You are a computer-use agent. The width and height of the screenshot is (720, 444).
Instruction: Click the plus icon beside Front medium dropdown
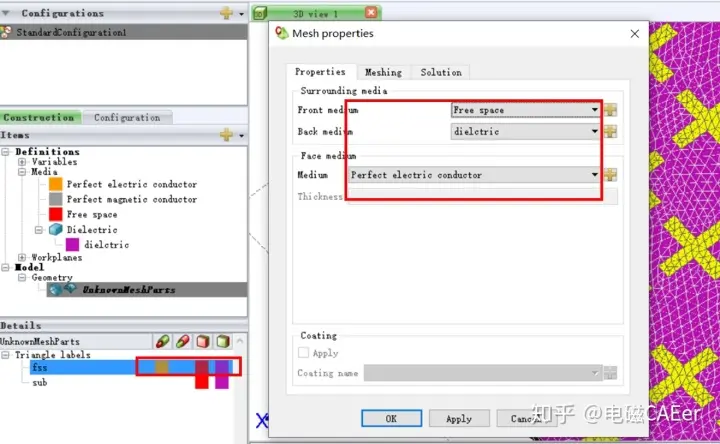point(610,110)
